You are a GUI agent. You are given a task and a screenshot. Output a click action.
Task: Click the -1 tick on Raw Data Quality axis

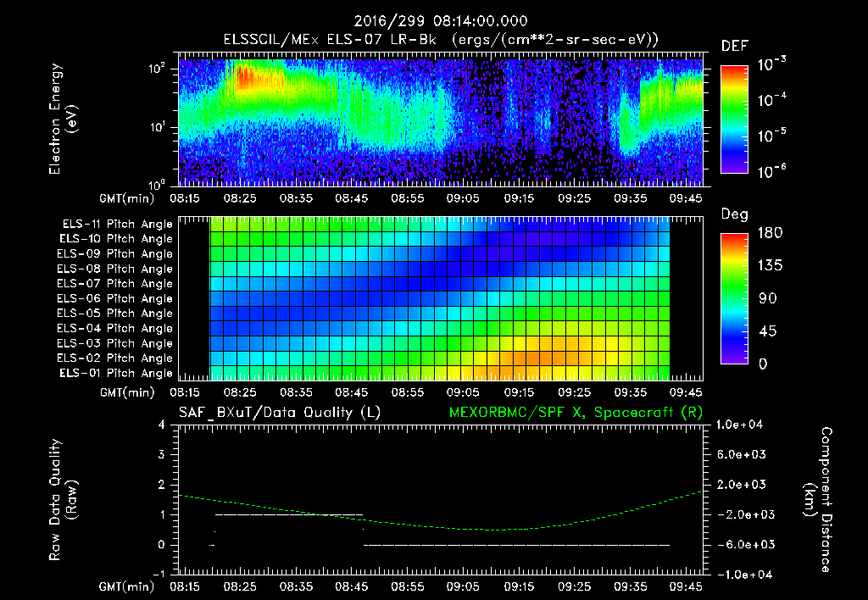159,574
